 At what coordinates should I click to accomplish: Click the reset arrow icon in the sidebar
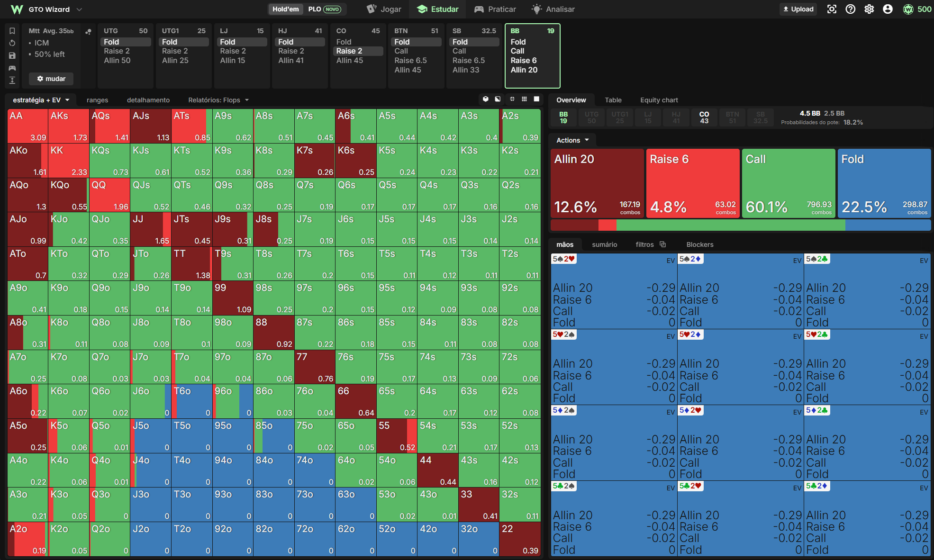pyautogui.click(x=12, y=43)
